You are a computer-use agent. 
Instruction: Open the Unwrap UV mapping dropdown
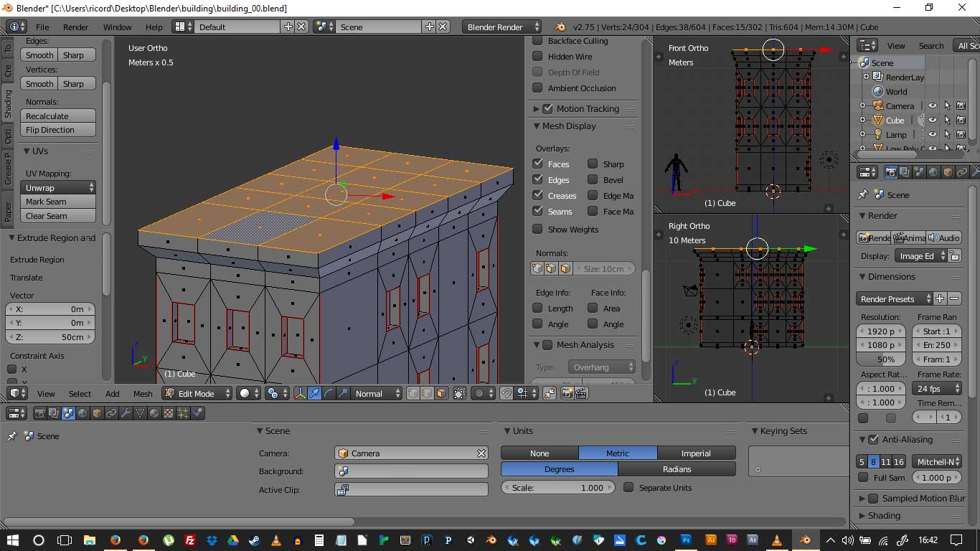point(60,187)
